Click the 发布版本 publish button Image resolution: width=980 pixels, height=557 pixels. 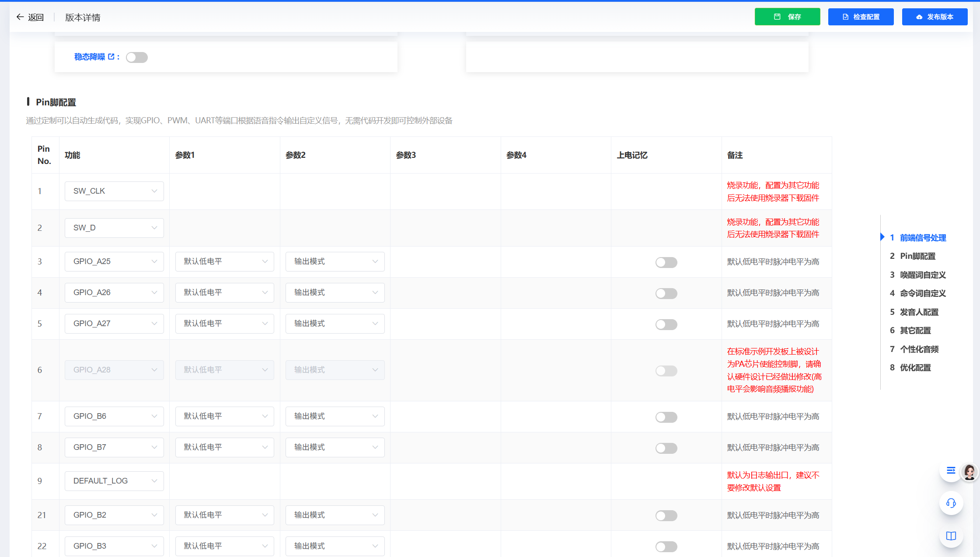pyautogui.click(x=935, y=17)
